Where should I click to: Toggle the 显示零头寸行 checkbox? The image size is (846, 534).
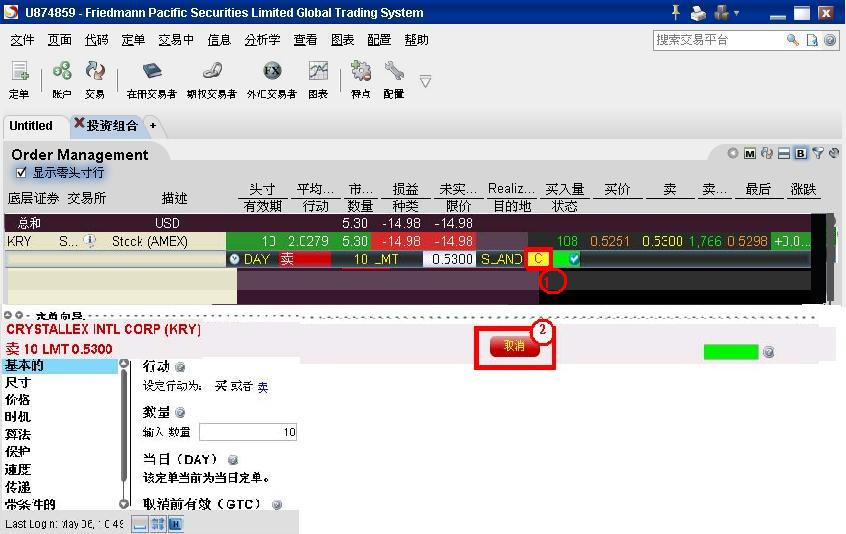22,172
